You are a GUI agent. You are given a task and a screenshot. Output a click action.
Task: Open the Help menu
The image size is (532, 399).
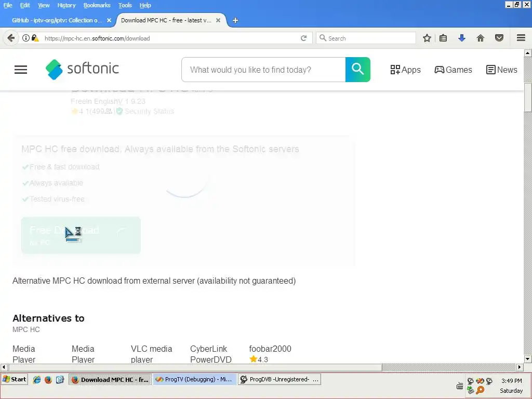145,5
